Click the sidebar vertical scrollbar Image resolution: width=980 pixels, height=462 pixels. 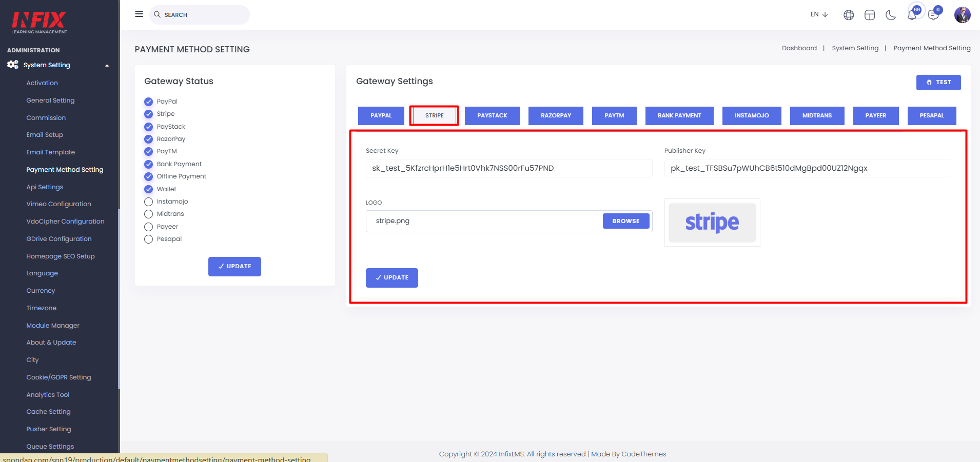pyautogui.click(x=119, y=299)
